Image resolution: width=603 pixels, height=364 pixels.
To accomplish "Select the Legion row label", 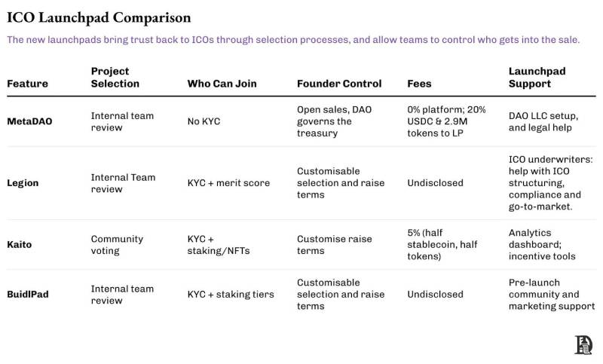I will click(x=23, y=183).
